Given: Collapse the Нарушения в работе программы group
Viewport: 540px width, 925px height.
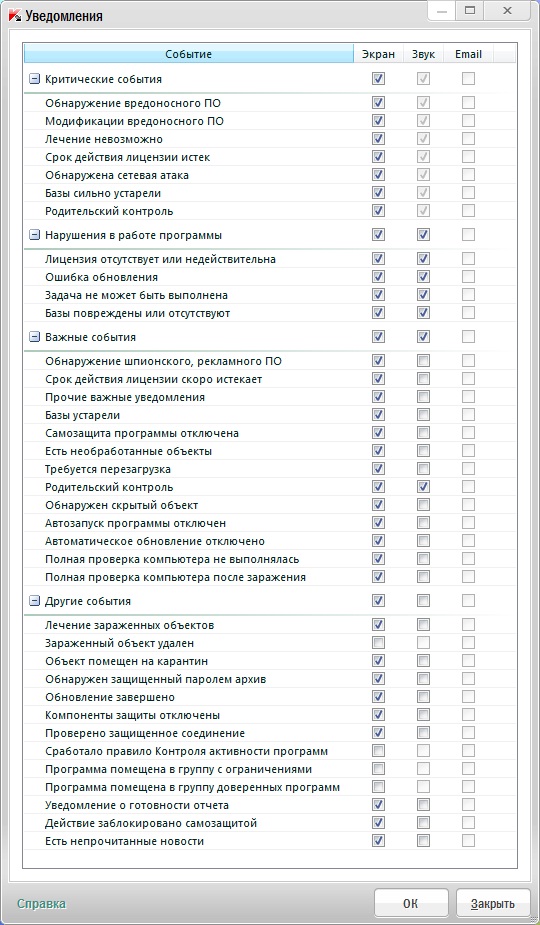Looking at the screenshot, I should pyautogui.click(x=34, y=235).
